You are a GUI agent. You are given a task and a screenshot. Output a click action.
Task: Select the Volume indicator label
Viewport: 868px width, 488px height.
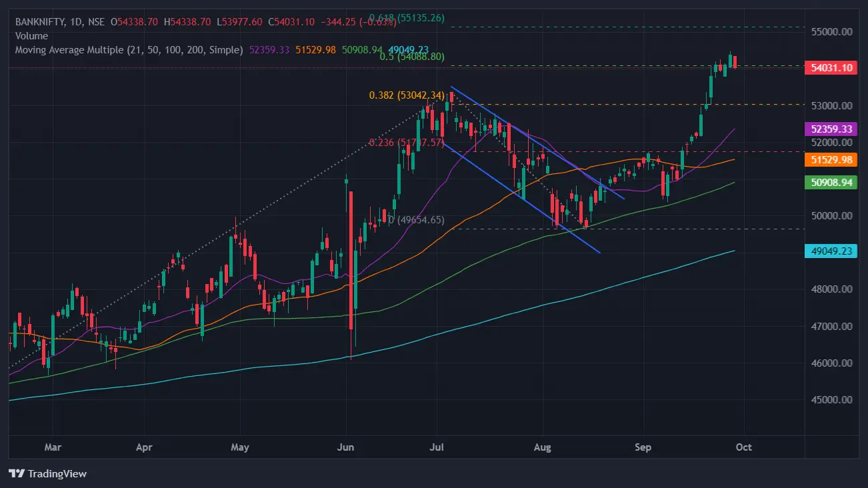coord(31,36)
